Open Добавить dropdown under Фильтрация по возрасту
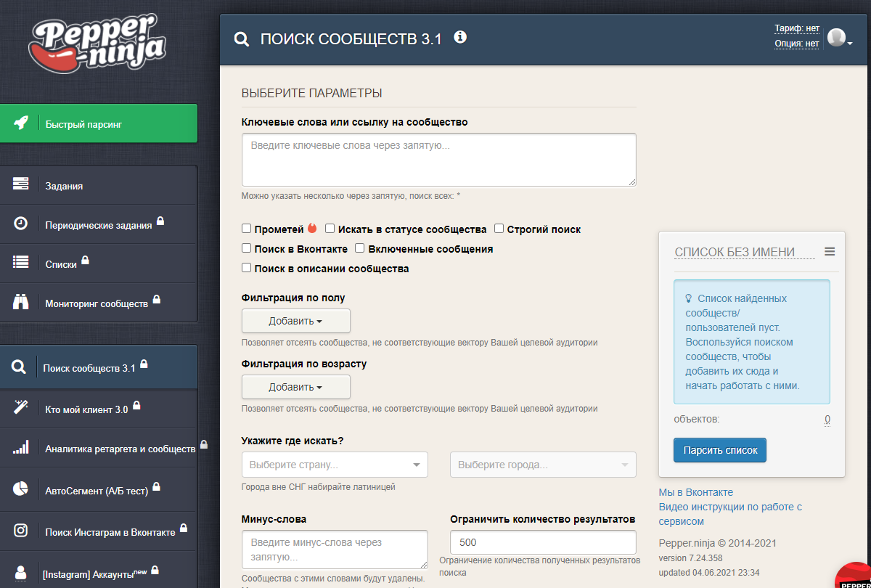 click(x=296, y=387)
